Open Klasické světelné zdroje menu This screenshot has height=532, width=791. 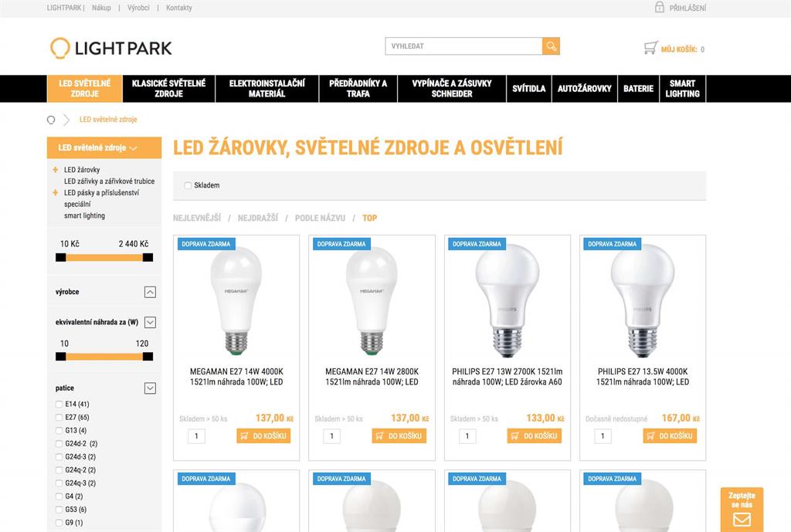[x=168, y=89]
